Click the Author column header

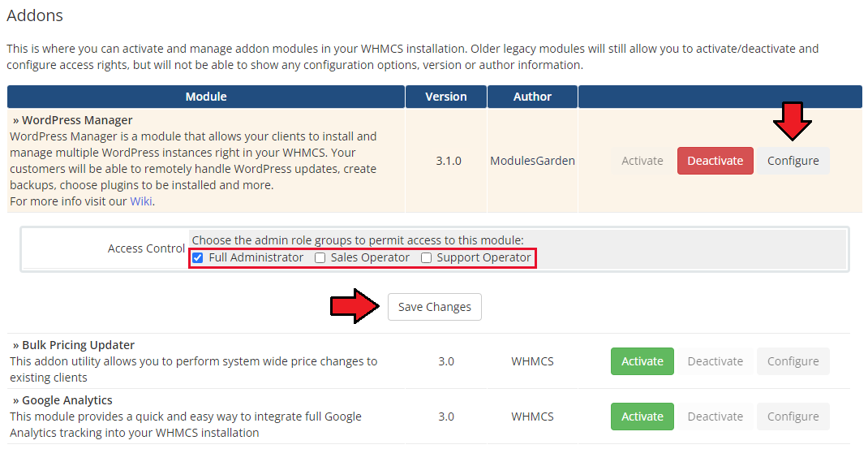point(532,97)
